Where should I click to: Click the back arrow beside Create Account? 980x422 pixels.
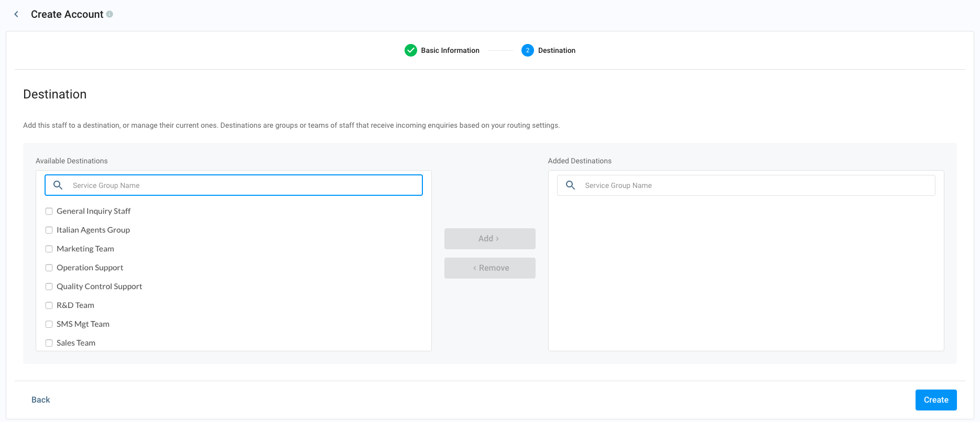click(x=16, y=14)
